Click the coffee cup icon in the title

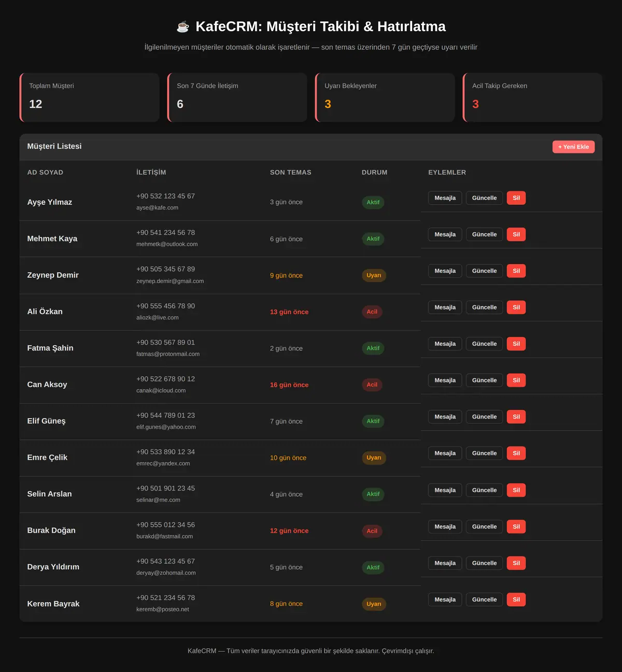pos(183,26)
